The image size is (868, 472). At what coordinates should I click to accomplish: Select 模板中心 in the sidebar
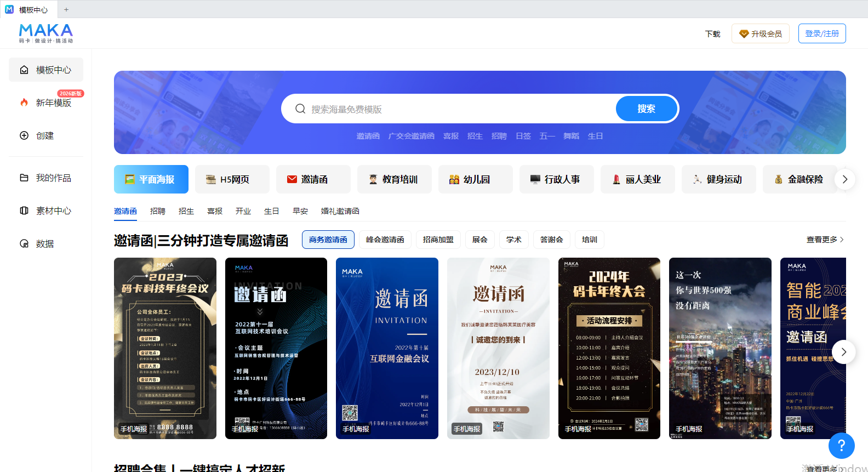[46, 70]
